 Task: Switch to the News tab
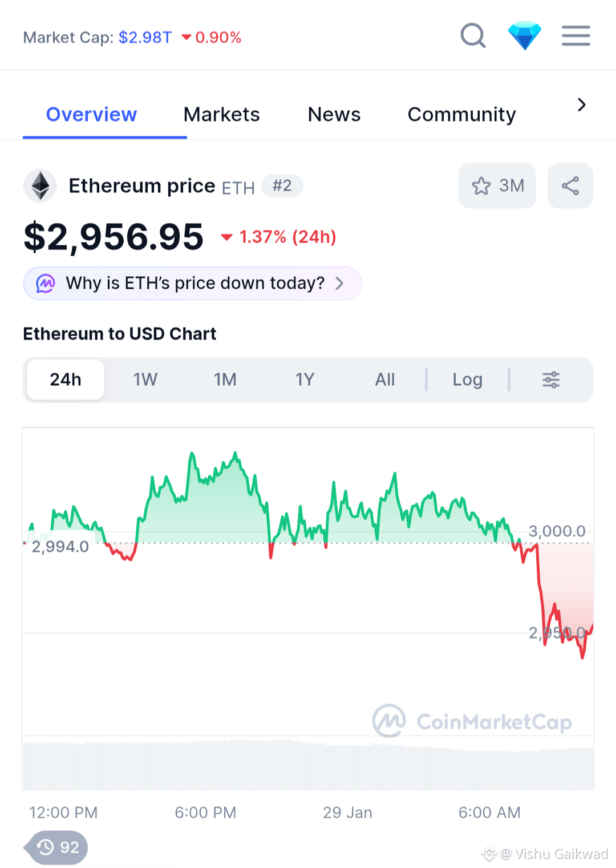click(x=334, y=115)
